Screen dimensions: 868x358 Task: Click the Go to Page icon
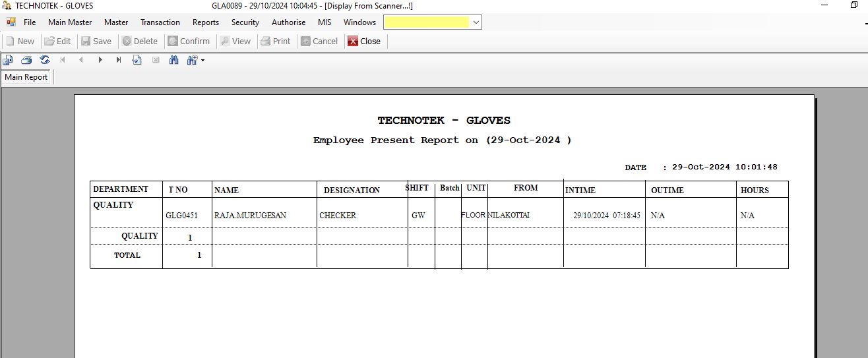[x=137, y=60]
